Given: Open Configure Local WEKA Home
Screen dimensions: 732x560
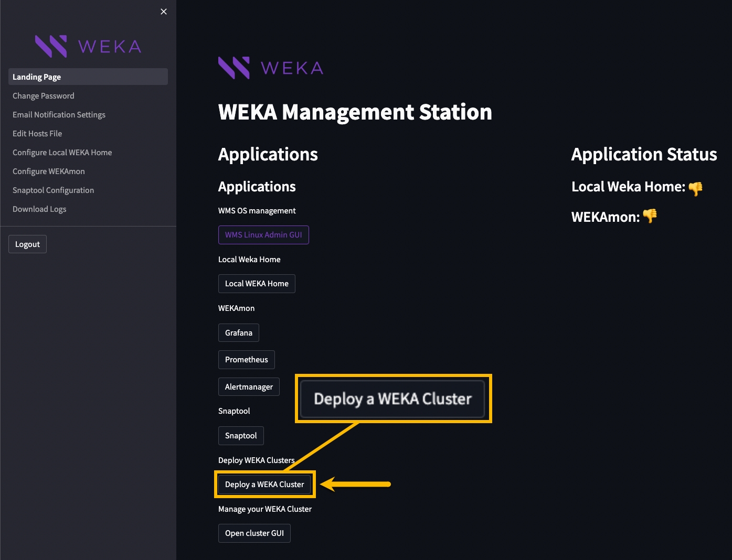Looking at the screenshot, I should (x=62, y=153).
